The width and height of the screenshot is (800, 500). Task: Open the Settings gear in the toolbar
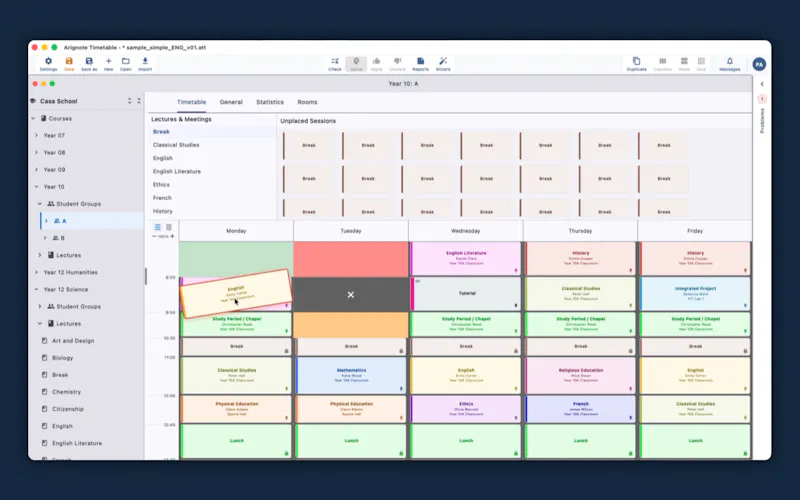(x=48, y=64)
